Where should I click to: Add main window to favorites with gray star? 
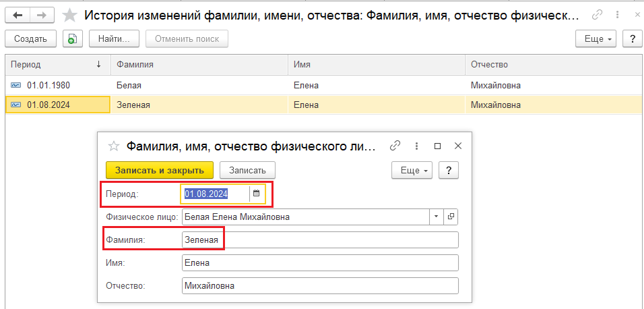point(69,16)
